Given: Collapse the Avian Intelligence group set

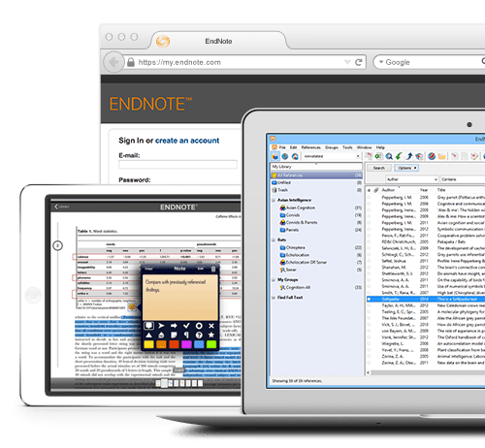Looking at the screenshot, I should [x=274, y=200].
